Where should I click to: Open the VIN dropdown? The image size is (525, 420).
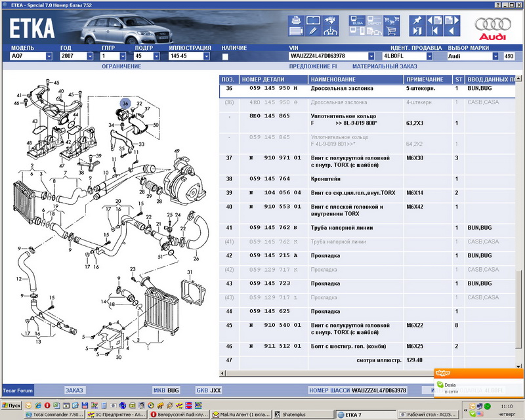click(x=371, y=56)
